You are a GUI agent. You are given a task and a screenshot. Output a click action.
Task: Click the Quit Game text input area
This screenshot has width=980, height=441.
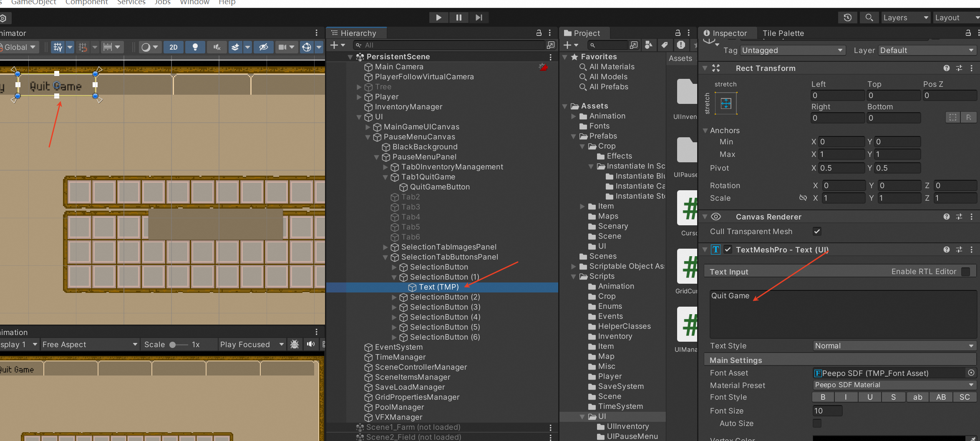tap(843, 314)
